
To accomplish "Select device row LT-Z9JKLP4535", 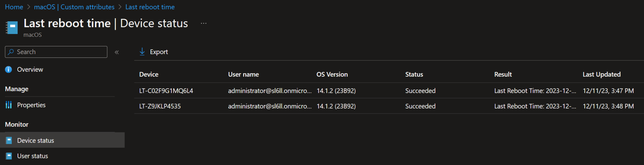I will coord(160,106).
